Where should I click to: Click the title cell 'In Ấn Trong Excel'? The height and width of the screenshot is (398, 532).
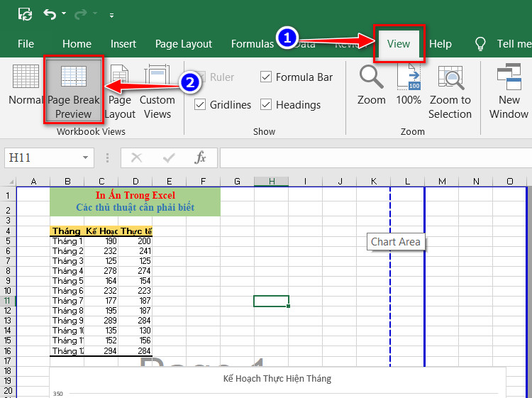pos(135,195)
